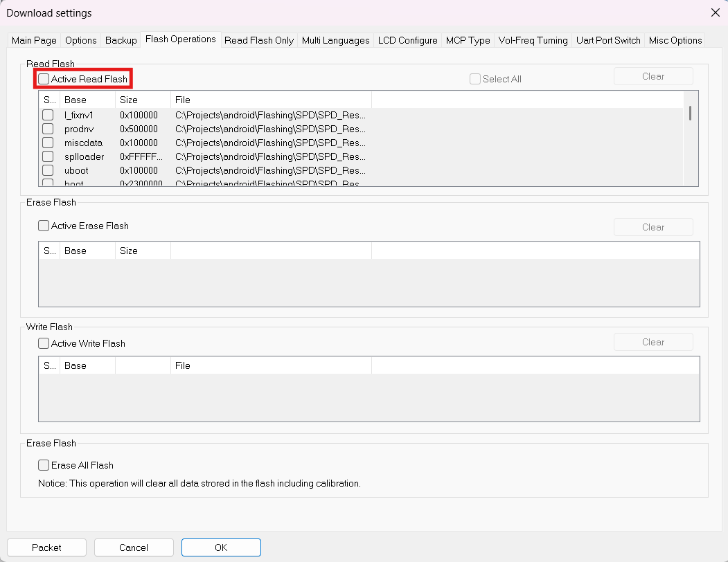Screen dimensions: 728x562
Task: Go to the Read Flash Only tab
Action: [x=259, y=40]
